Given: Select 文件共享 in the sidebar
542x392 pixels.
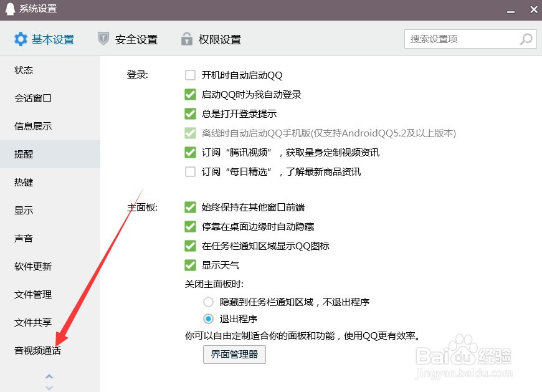Looking at the screenshot, I should coord(50,323).
